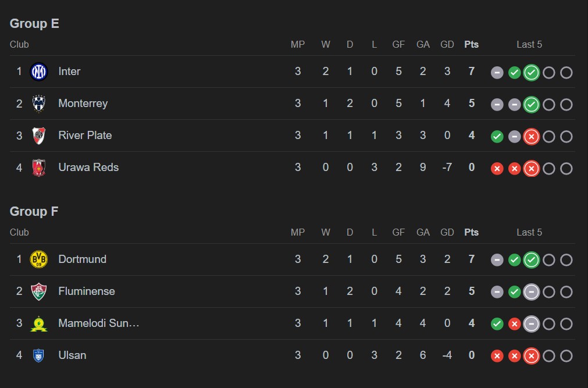Click Dortmund's first match draw icon
This screenshot has width=588, height=388.
point(497,260)
